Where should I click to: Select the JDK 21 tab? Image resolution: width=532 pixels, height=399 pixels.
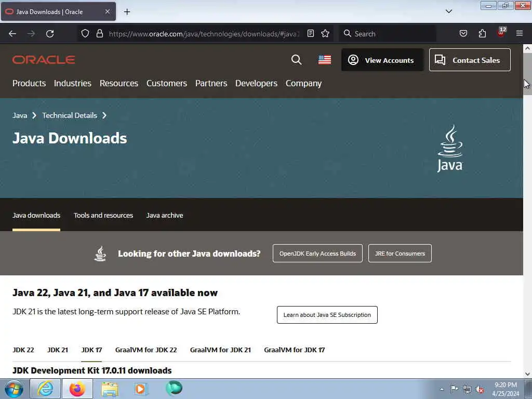pos(57,350)
